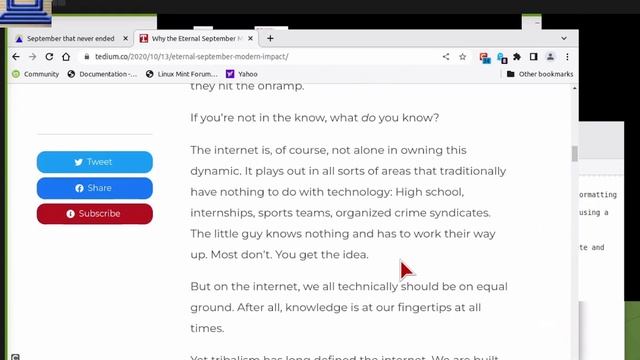Close the 'September that never ended' tab
640x360 pixels.
click(125, 38)
